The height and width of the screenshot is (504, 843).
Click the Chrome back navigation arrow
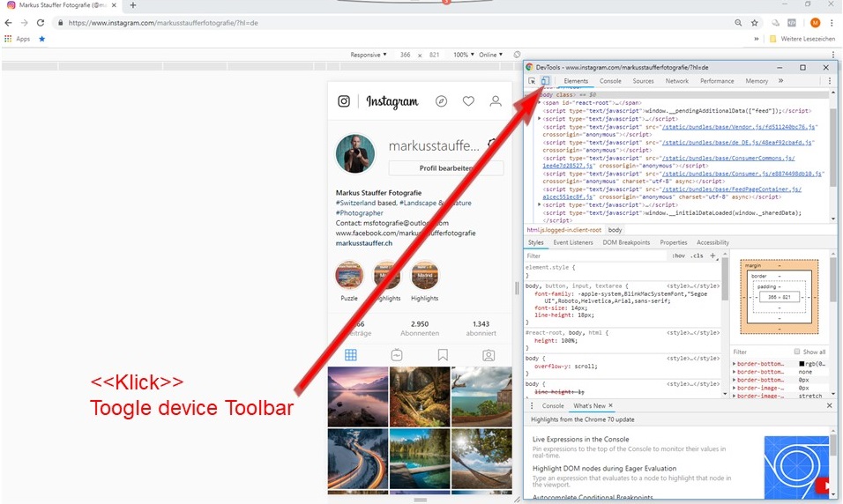click(8, 23)
